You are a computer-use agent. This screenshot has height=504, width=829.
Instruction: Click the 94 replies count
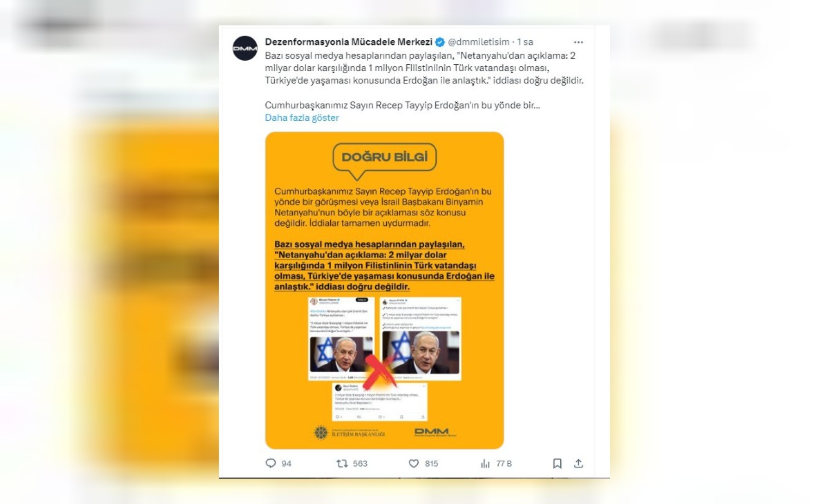(x=286, y=463)
